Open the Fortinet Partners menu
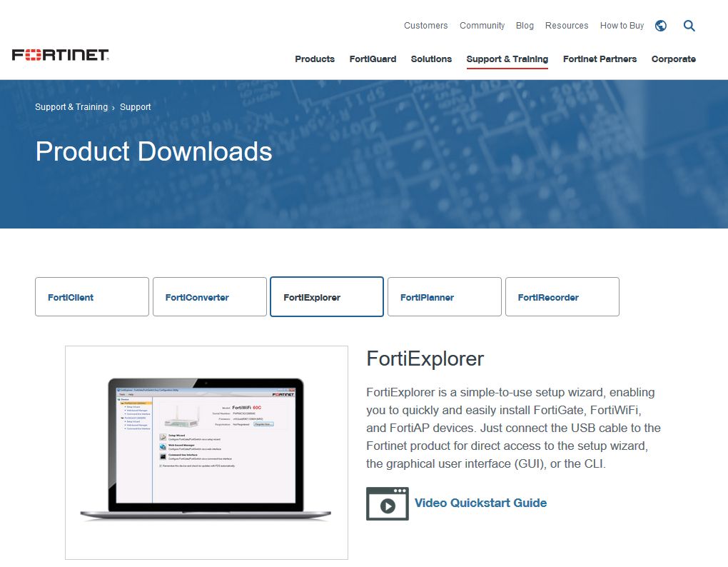The height and width of the screenshot is (567, 728). coord(600,59)
